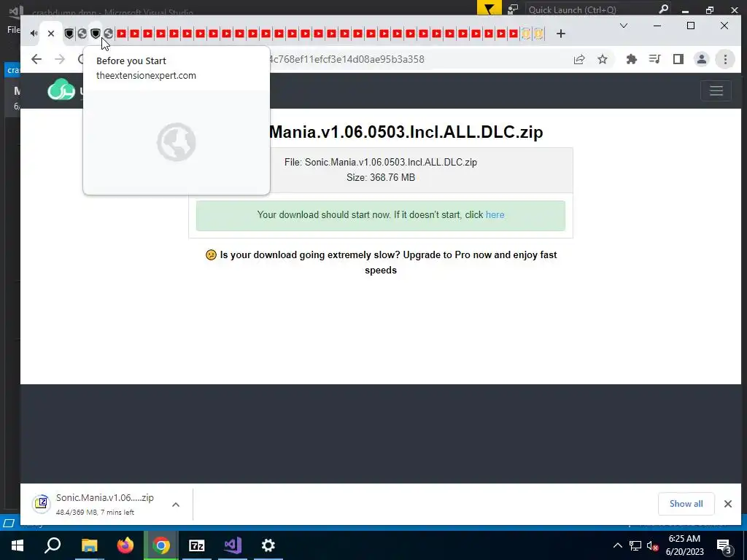
Task: Click the address bar URL text
Action: 347,59
